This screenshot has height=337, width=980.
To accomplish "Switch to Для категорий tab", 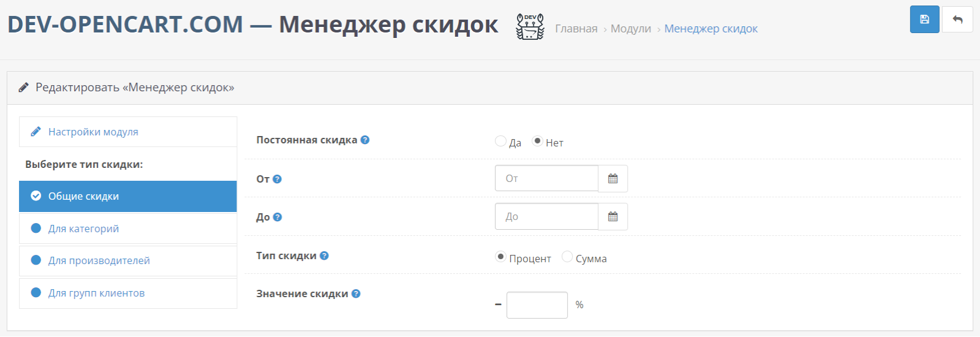I will click(128, 229).
